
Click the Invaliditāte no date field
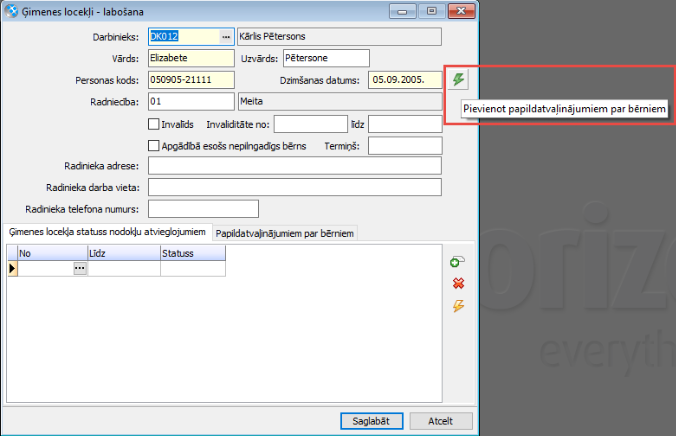[x=311, y=124]
